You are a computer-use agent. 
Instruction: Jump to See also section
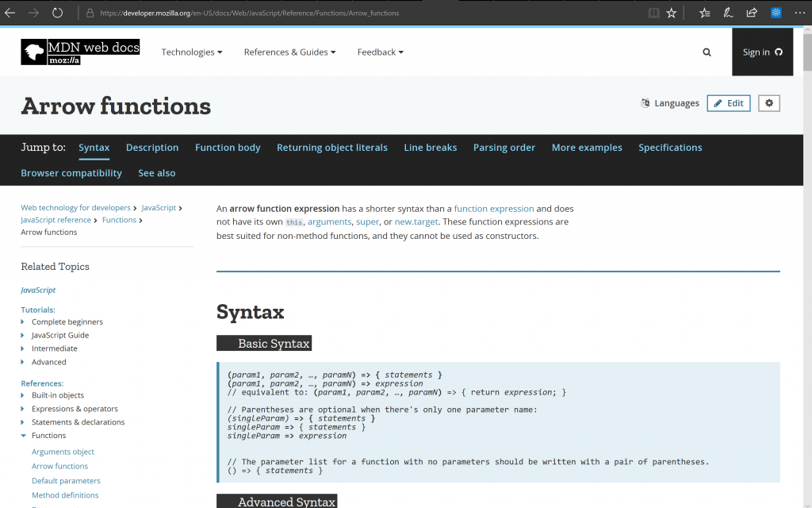coord(157,173)
